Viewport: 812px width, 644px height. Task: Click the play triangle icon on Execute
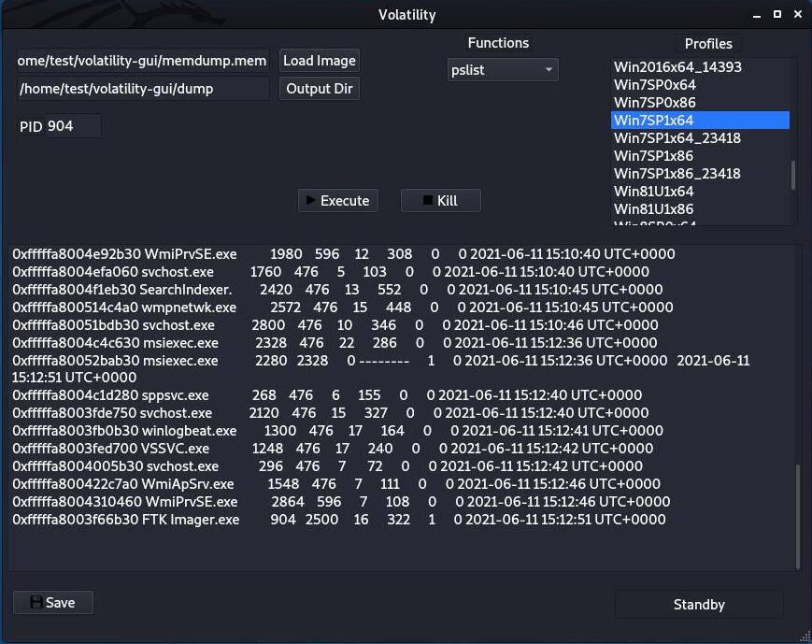(311, 200)
